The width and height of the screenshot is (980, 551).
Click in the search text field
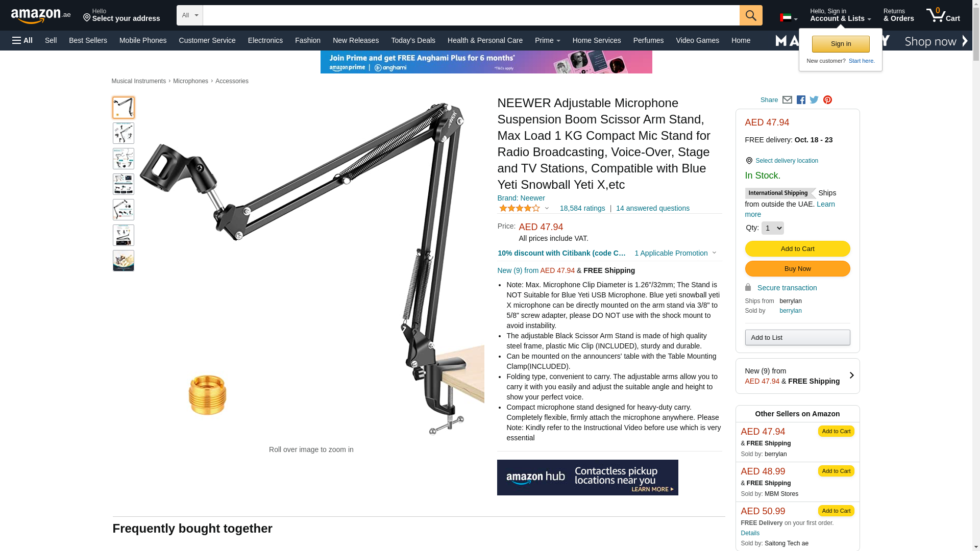[x=471, y=15]
